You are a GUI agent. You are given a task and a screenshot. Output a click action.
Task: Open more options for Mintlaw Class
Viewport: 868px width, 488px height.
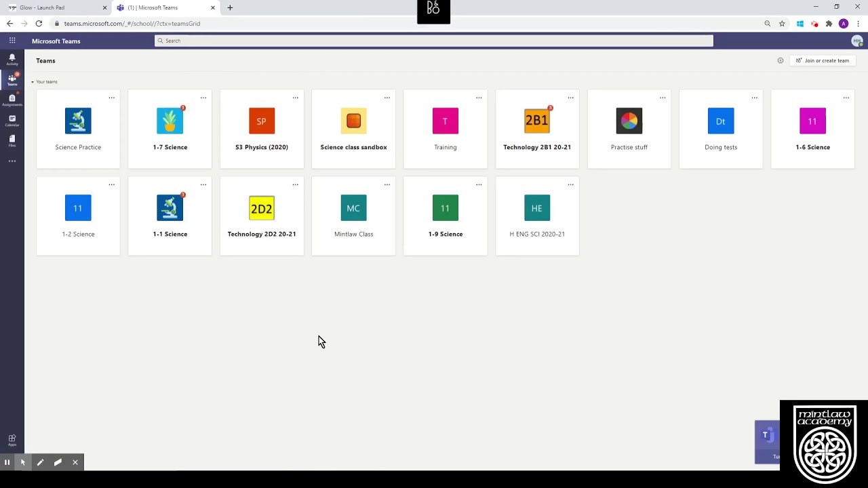387,184
